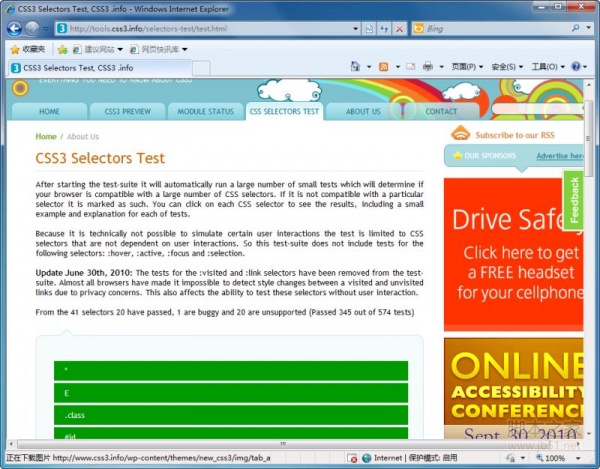
Task: Open the CSS3 PREVIEW navigation tab
Action: 127,111
